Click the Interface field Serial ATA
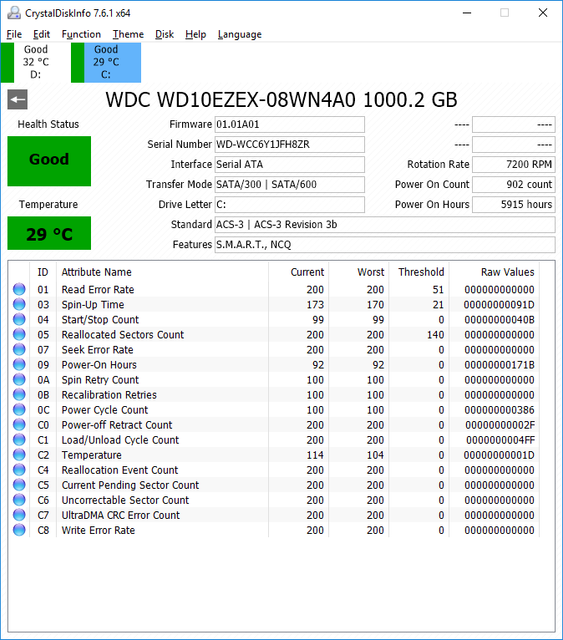Image resolution: width=563 pixels, height=640 pixels. tap(289, 164)
